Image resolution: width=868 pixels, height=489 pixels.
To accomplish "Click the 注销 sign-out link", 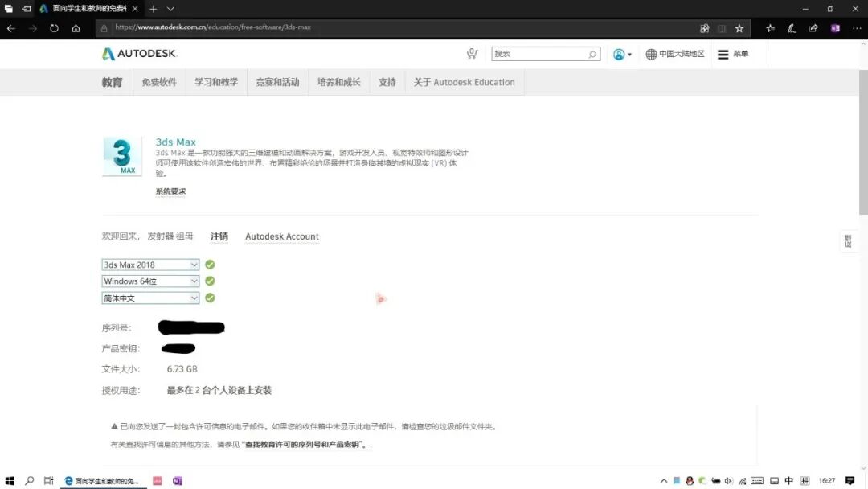I will tap(219, 236).
